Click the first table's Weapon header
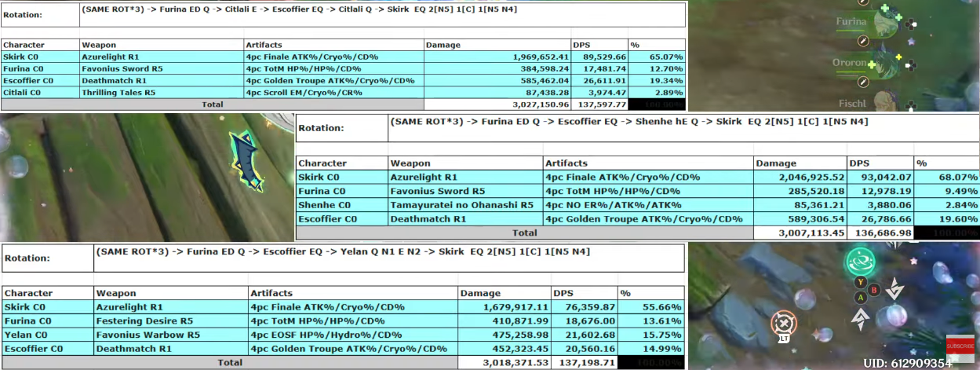 [162, 45]
